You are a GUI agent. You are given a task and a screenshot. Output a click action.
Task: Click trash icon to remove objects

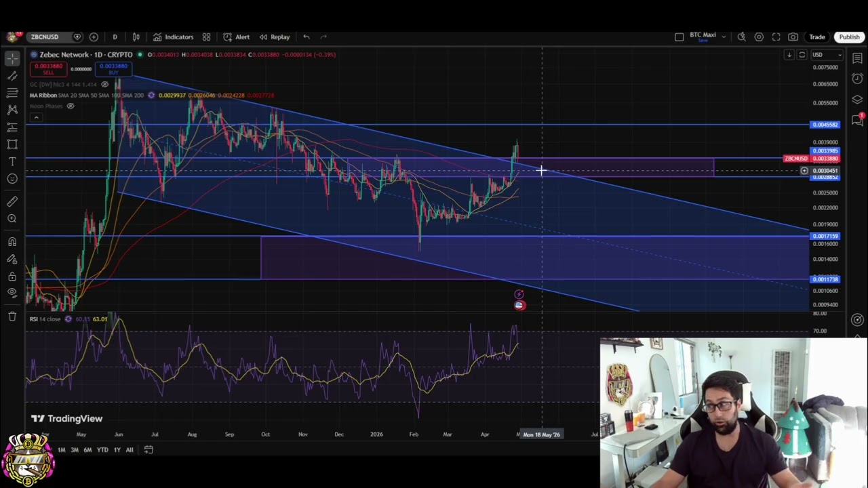(12, 316)
